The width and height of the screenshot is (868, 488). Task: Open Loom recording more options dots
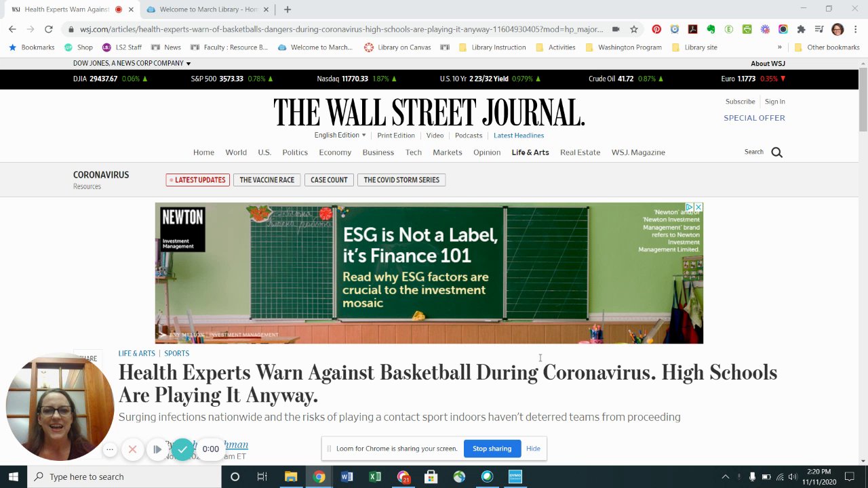click(110, 449)
